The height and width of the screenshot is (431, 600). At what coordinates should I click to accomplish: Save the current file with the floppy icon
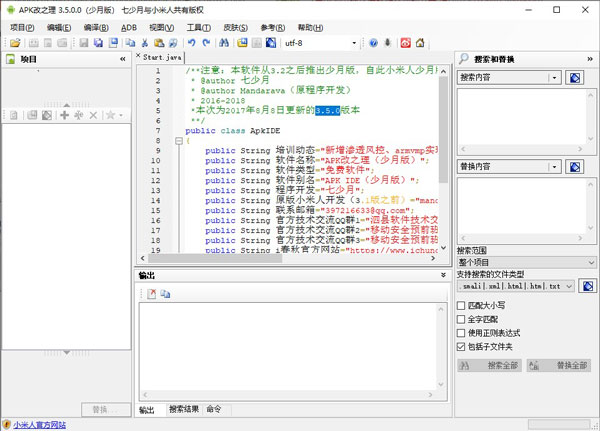84,43
